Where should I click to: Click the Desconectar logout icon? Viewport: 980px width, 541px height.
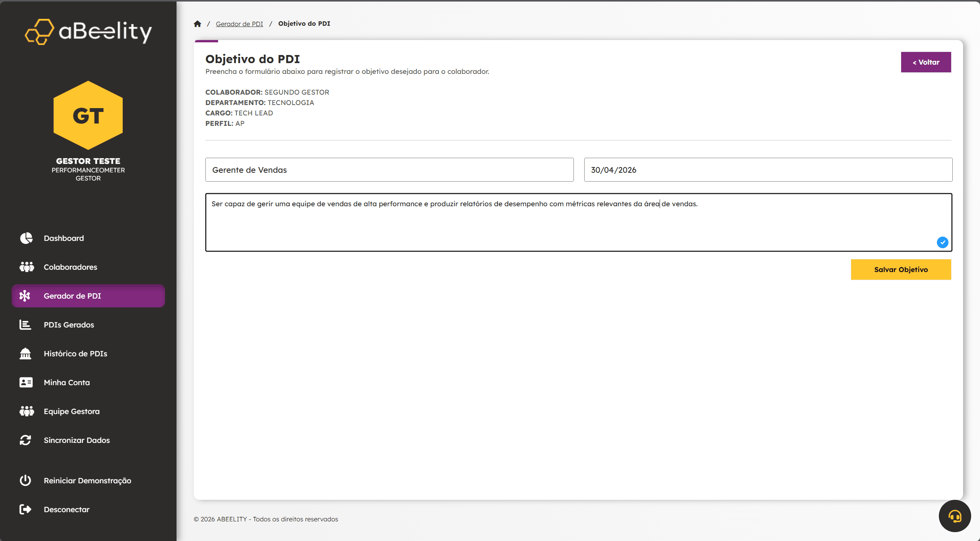tap(25, 509)
